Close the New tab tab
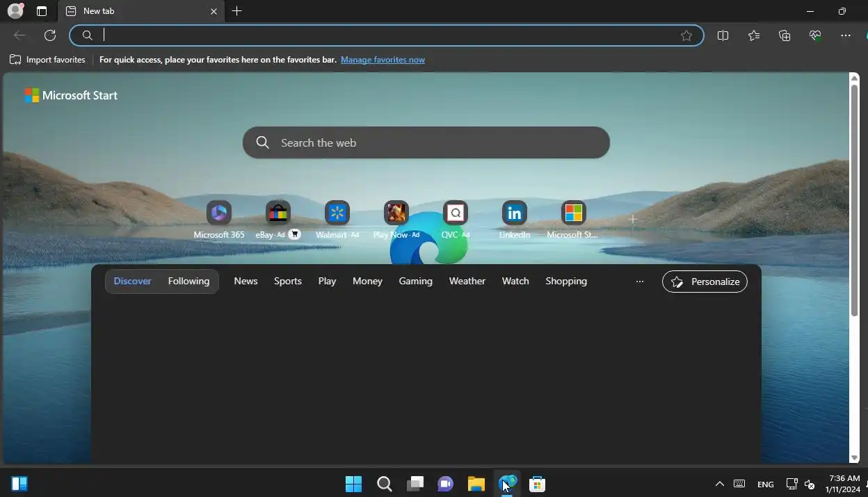Screen dimensions: 868x497 pos(214,11)
